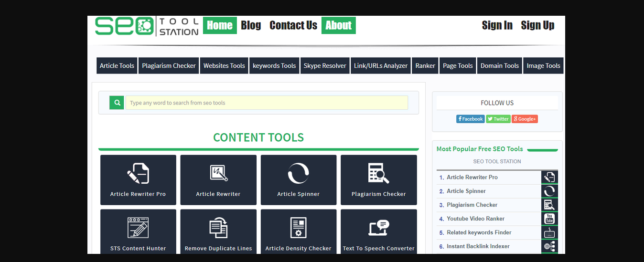Open the keywords Tools category
Screen dimensions: 644x262
(274, 66)
